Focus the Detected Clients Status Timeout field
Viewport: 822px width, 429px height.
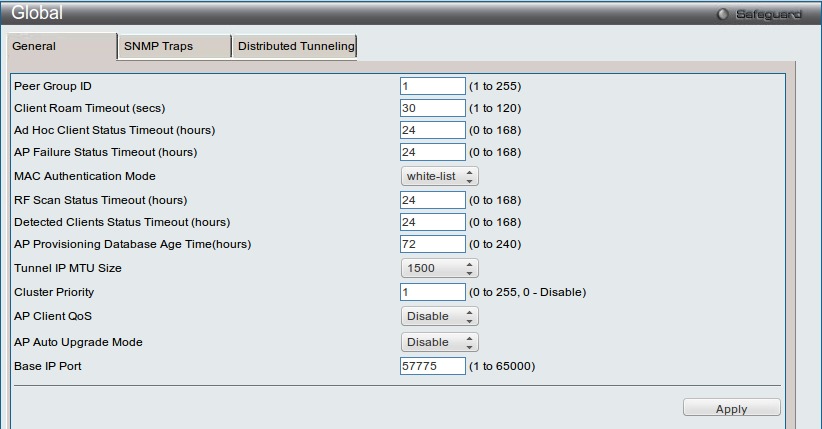[432, 222]
